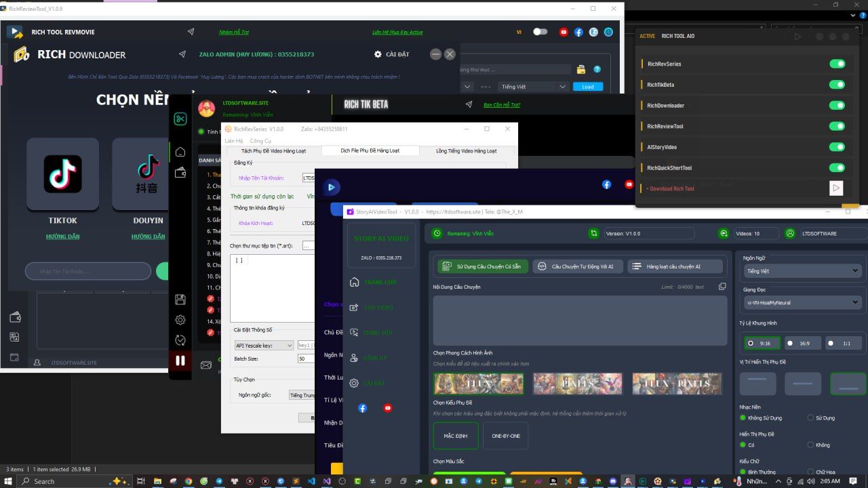Click the Câu Chuyện Tự Động Với AI button
This screenshot has width=868, height=488.
576,266
